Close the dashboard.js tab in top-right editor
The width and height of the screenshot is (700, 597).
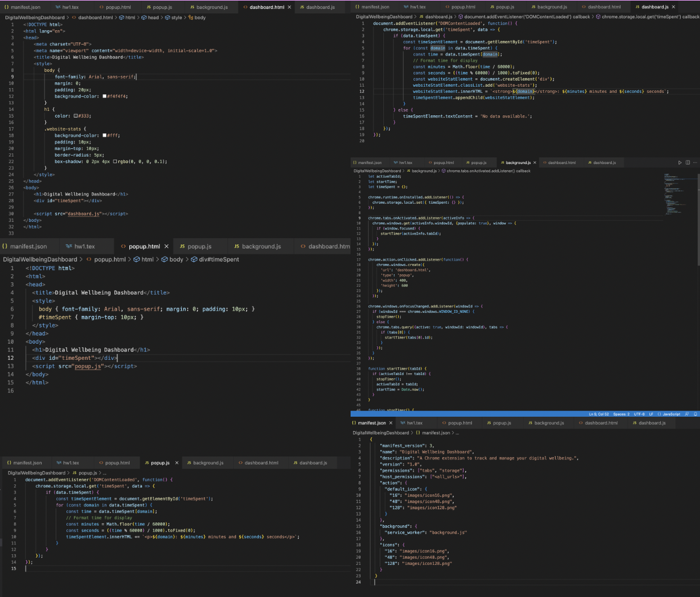point(673,7)
